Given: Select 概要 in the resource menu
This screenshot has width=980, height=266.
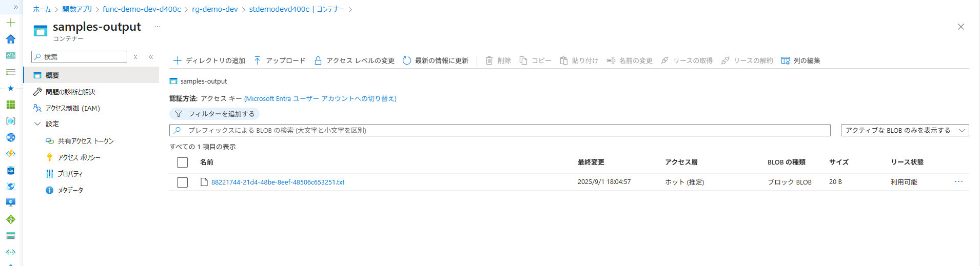Looking at the screenshot, I should [91, 75].
